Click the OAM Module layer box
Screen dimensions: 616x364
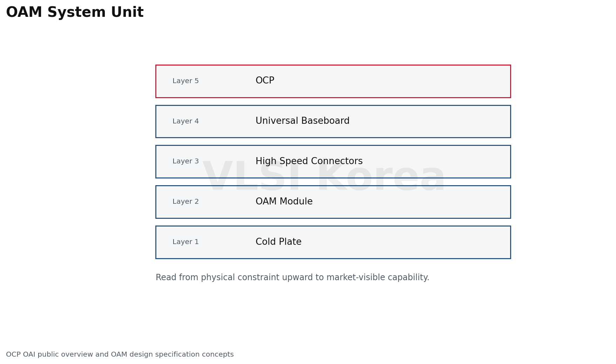(333, 202)
